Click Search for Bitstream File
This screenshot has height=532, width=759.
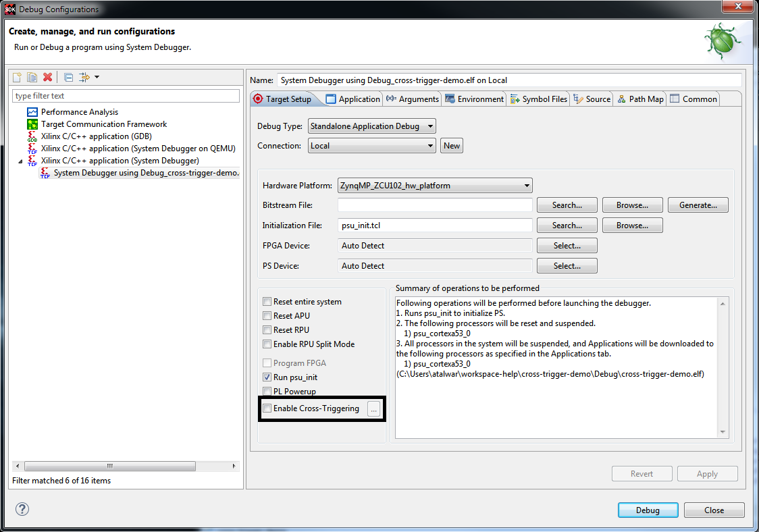567,205
